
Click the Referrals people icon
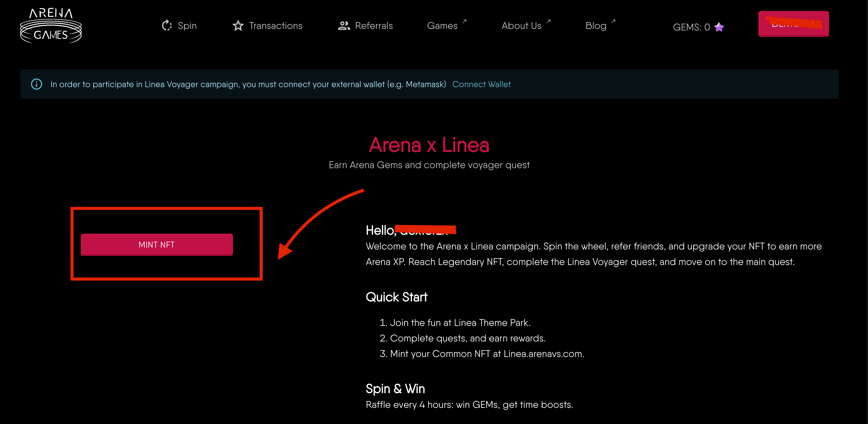point(344,26)
